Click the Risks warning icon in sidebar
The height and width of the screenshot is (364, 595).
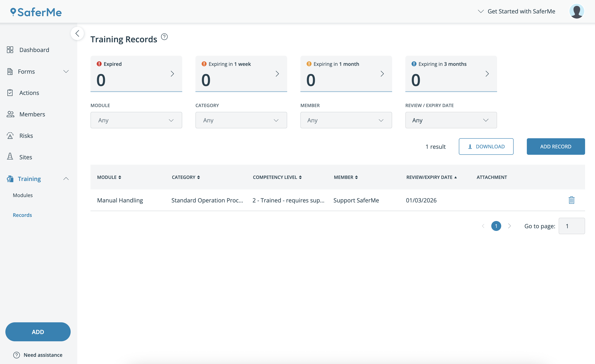pos(10,136)
